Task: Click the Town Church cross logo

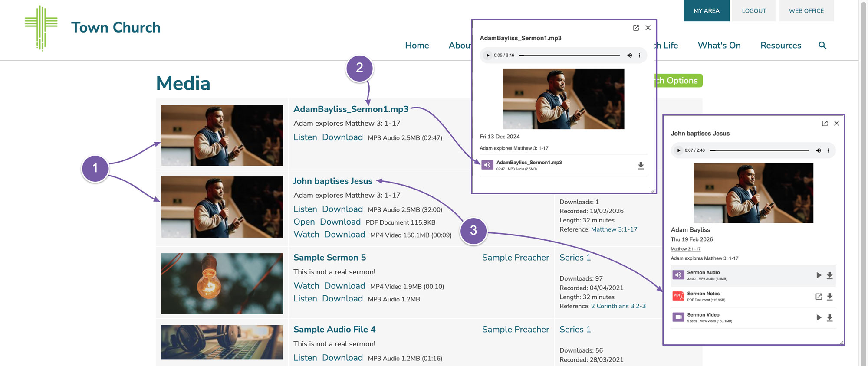Action: pyautogui.click(x=41, y=28)
